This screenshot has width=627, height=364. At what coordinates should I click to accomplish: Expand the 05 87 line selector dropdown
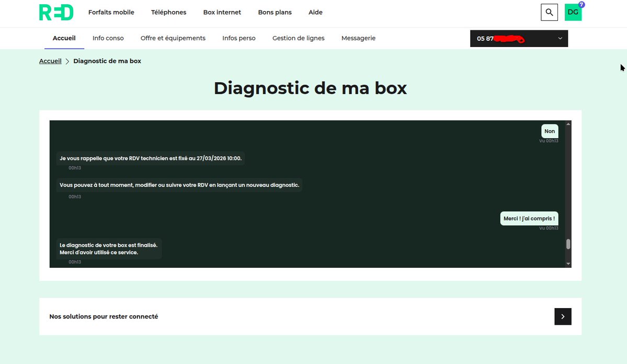519,38
